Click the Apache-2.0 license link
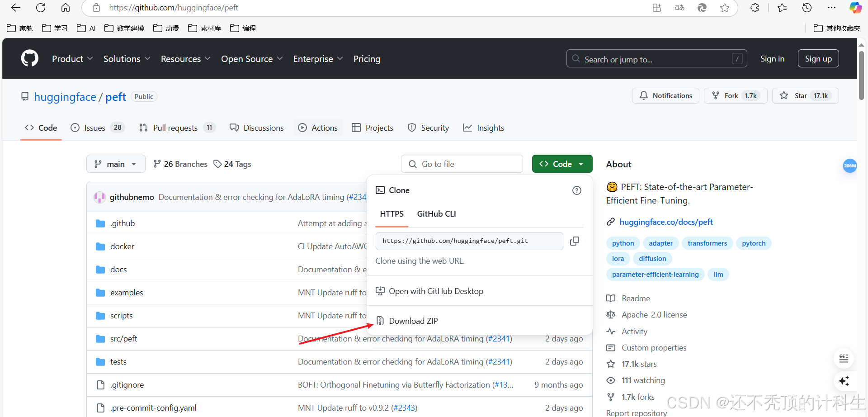Screen dimensions: 868x417 [x=654, y=315]
